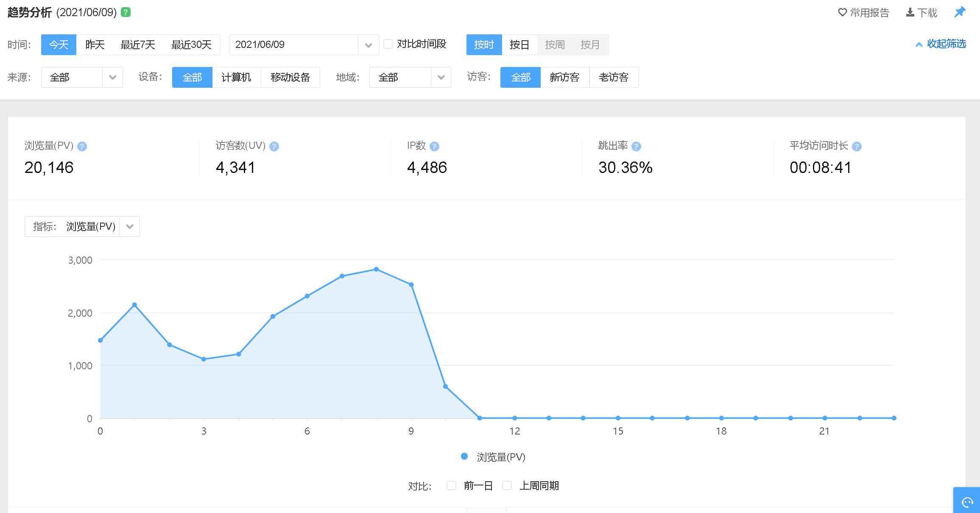Click the pin icon at top right
The height and width of the screenshot is (513, 980).
pyautogui.click(x=960, y=12)
